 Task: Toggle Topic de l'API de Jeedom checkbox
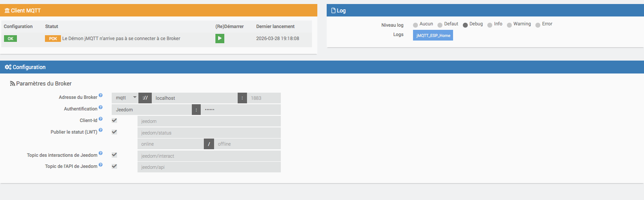[114, 166]
